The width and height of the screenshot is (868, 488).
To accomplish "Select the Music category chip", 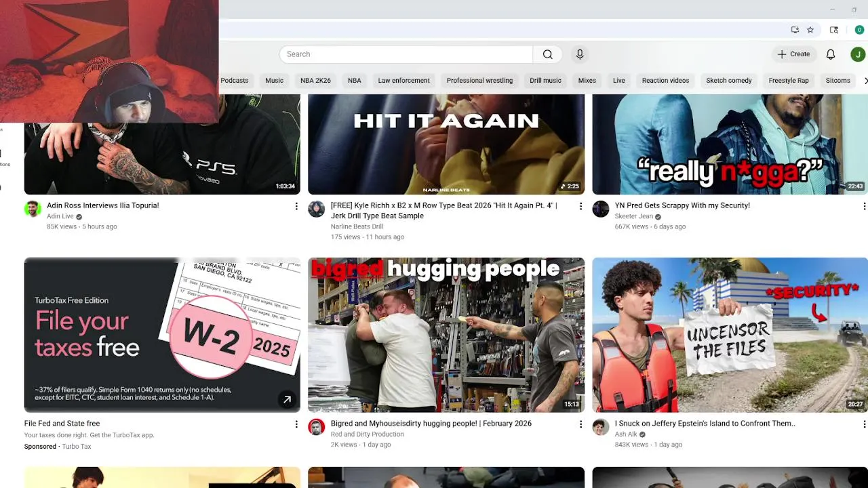I will (x=275, y=81).
